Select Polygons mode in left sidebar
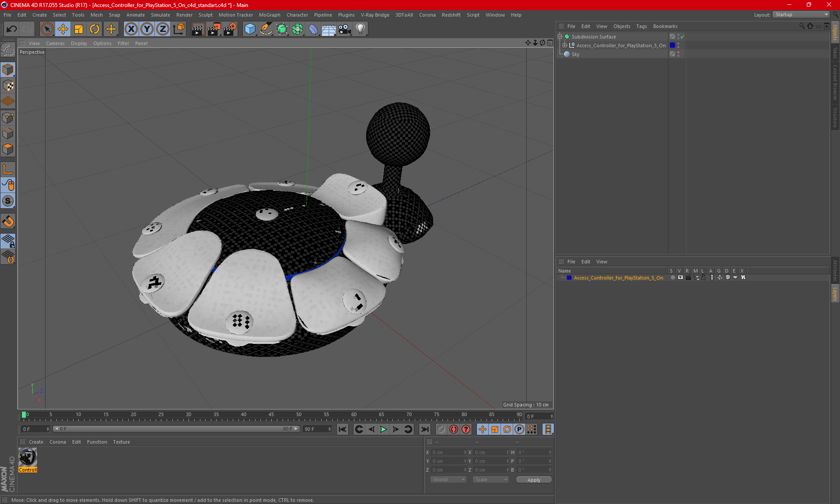 coord(8,149)
